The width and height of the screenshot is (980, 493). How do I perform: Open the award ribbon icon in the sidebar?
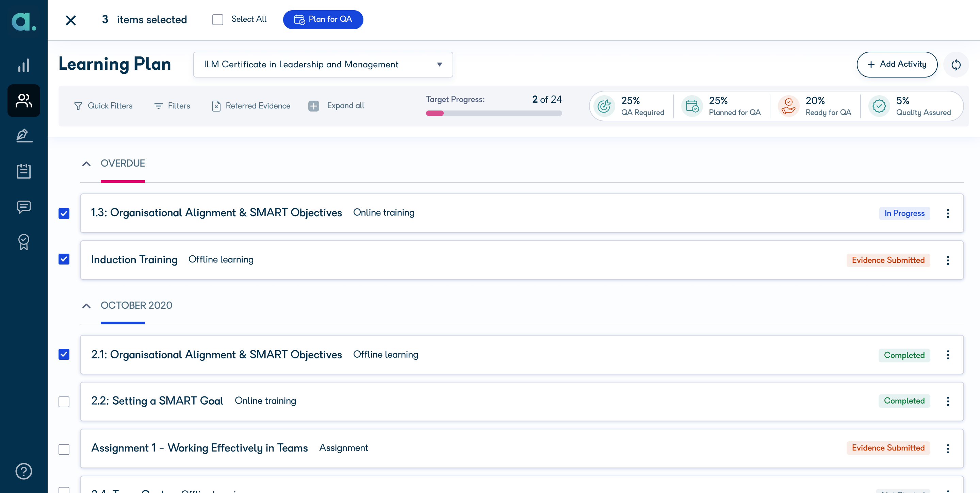pos(23,242)
